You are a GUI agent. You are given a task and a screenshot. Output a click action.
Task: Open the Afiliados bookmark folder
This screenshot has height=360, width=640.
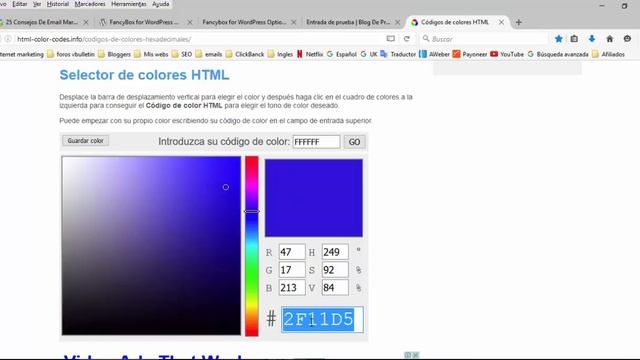608,54
